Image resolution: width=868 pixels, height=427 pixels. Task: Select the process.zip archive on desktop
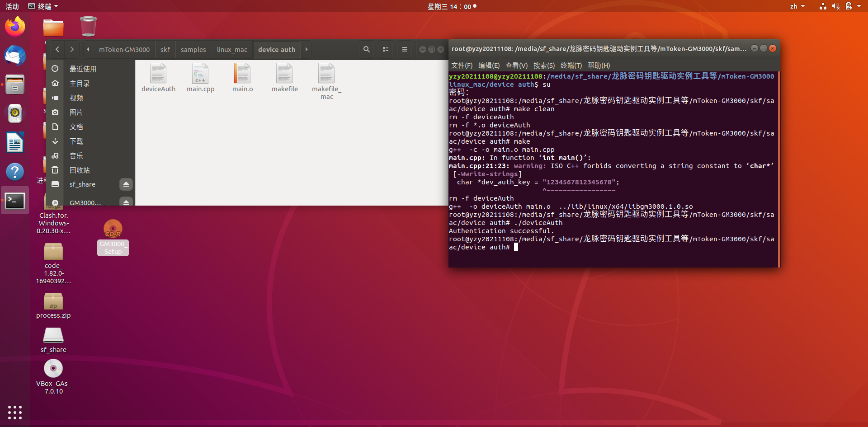53,306
